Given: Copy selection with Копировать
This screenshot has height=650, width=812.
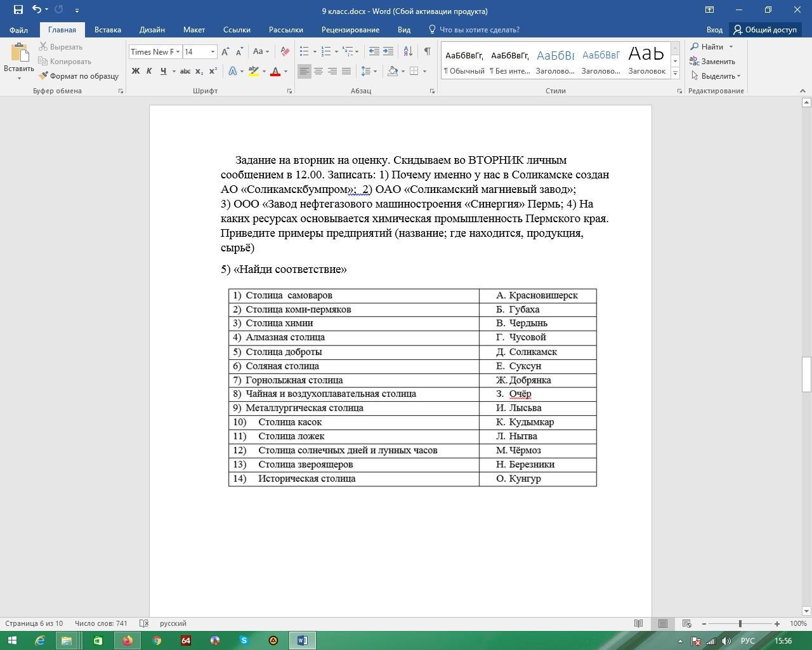Looking at the screenshot, I should 65,62.
